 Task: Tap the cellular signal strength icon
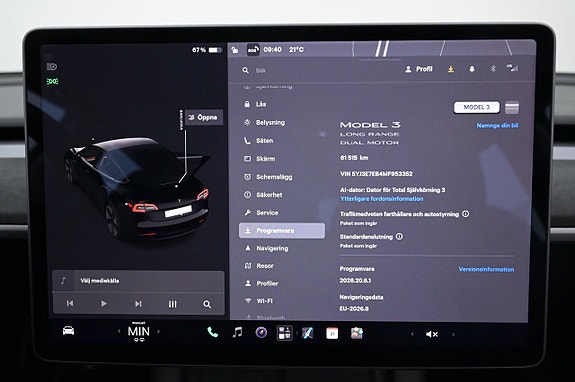click(x=512, y=68)
